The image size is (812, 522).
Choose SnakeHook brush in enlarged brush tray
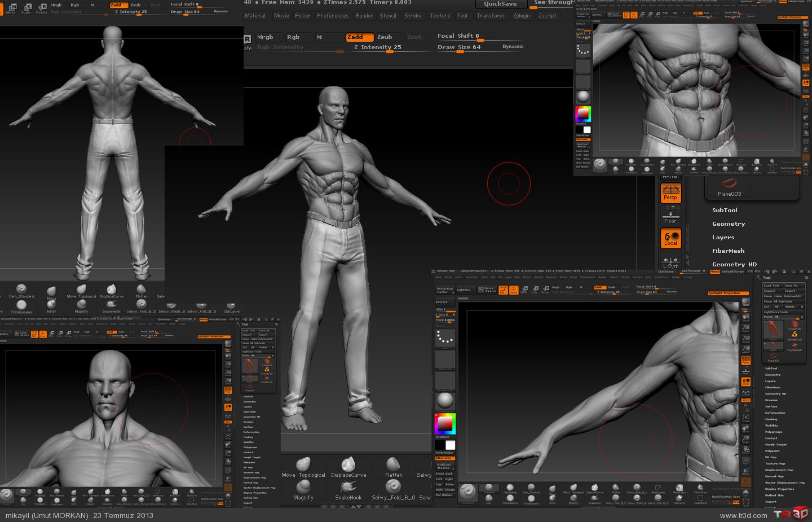(348, 490)
